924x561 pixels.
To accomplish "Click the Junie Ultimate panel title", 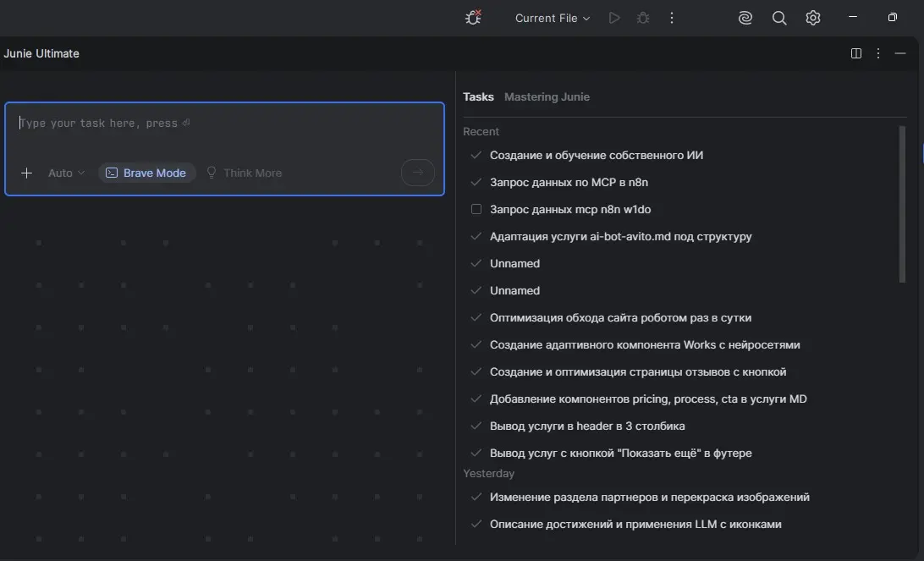I will pos(41,53).
